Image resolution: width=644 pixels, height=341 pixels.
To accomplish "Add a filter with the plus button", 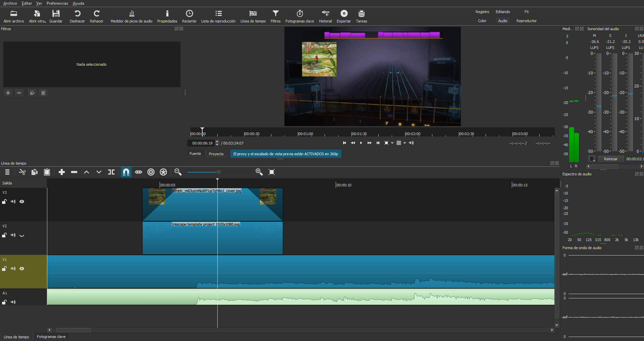I will (8, 93).
